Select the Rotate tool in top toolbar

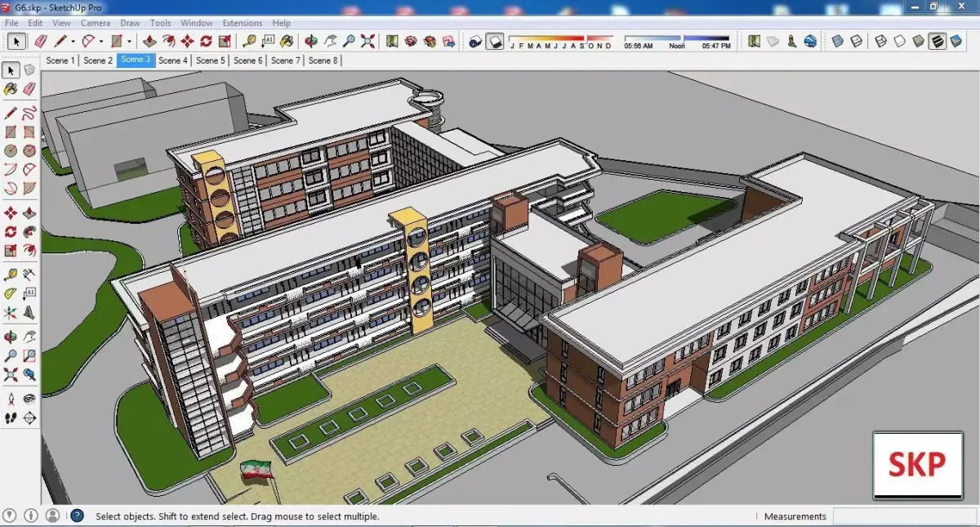coord(206,41)
